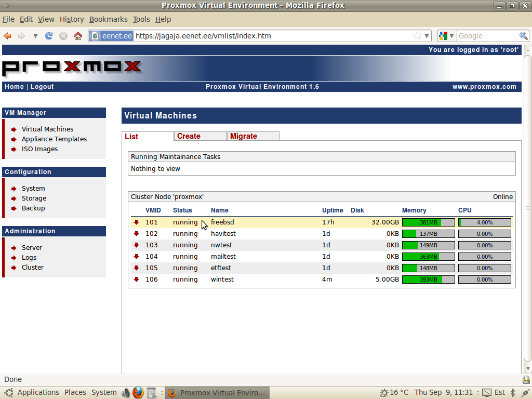This screenshot has height=399, width=532.
Task: Open Storage under Configuration
Action: pos(34,198)
